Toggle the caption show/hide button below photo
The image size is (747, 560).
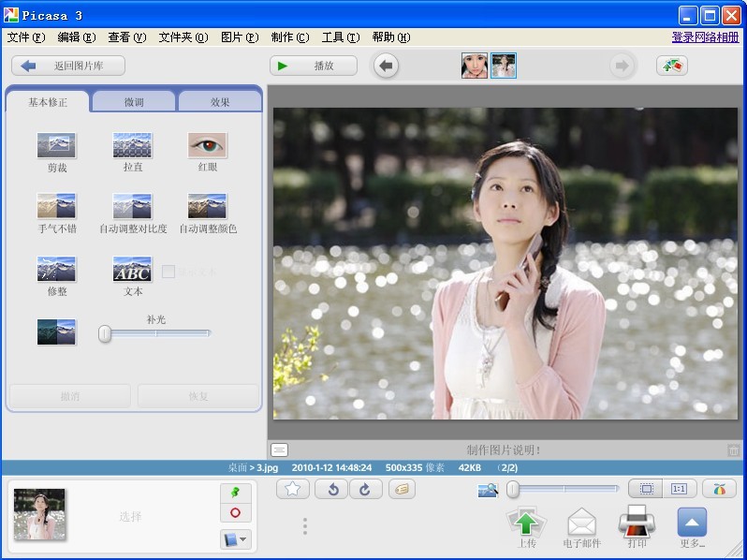click(280, 450)
